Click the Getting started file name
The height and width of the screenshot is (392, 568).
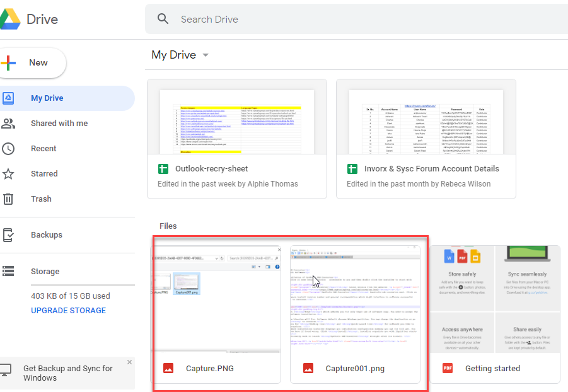tap(492, 369)
